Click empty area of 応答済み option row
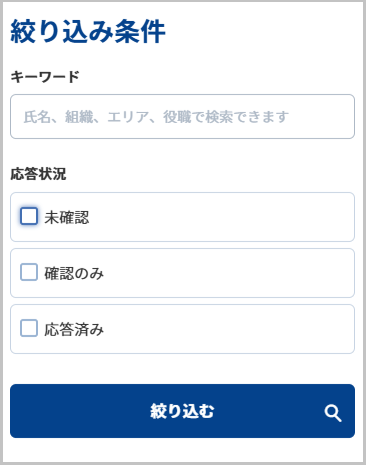This screenshot has width=366, height=466. [x=227, y=329]
